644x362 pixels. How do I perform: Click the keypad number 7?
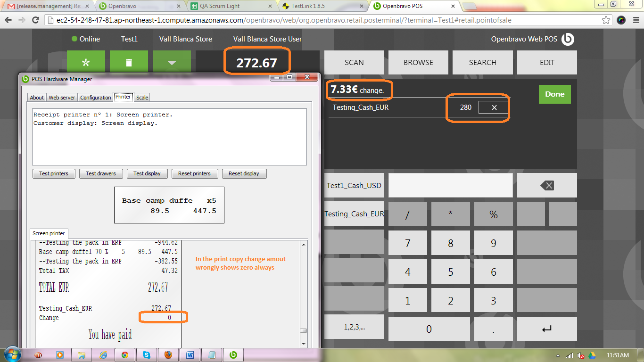click(408, 243)
